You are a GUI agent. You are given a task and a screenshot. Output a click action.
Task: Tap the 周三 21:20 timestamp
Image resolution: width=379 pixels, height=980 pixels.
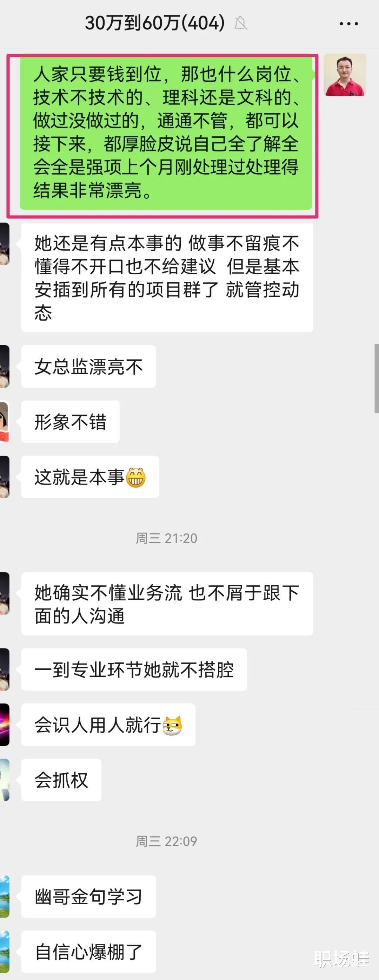tap(166, 538)
